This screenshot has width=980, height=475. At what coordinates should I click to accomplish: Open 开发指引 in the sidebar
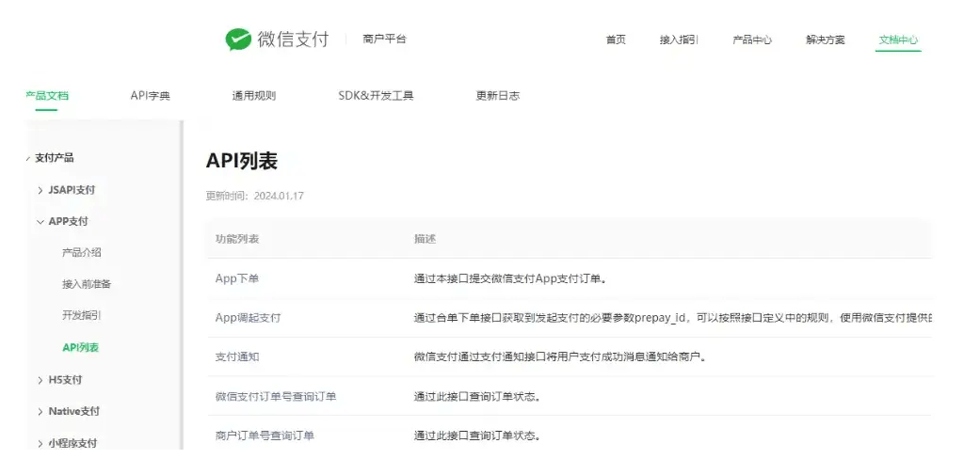click(81, 316)
